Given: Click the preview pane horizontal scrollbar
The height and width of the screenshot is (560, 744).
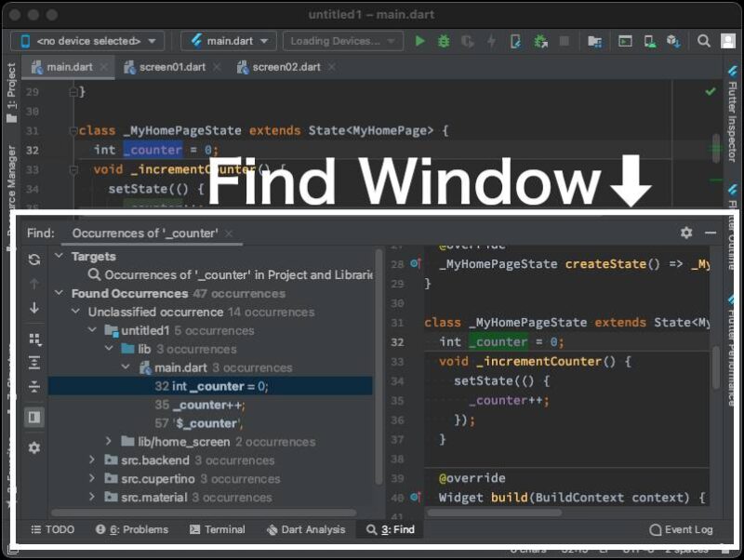Looking at the screenshot, I should click(494, 513).
